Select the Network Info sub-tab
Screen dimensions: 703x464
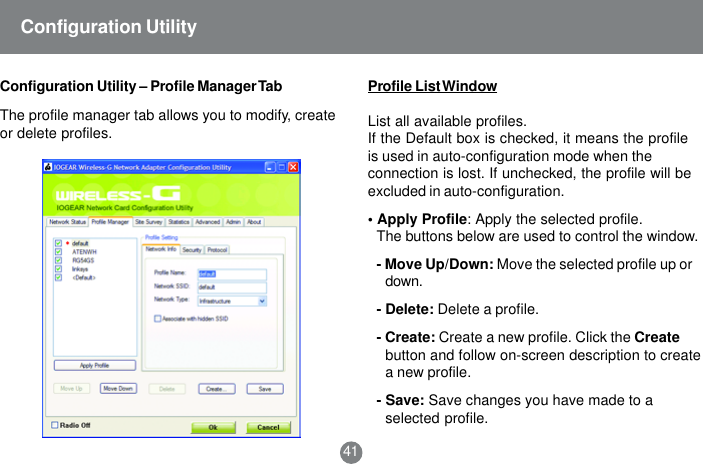161,249
